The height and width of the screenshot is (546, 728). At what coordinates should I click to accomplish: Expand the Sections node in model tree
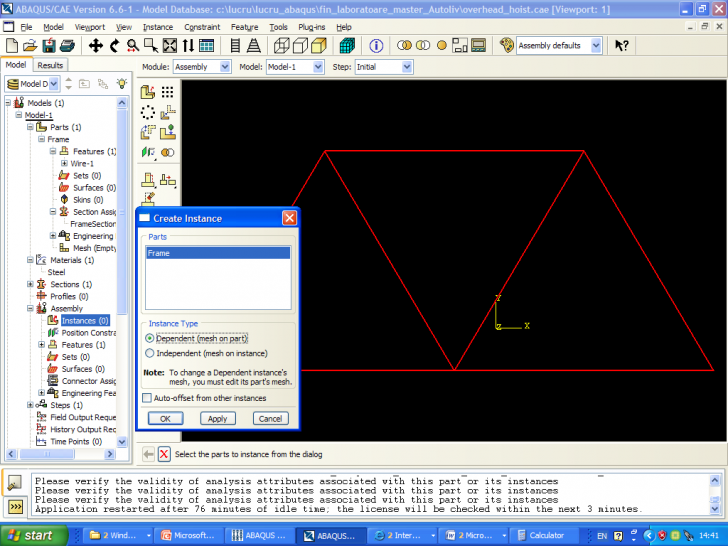click(31, 285)
